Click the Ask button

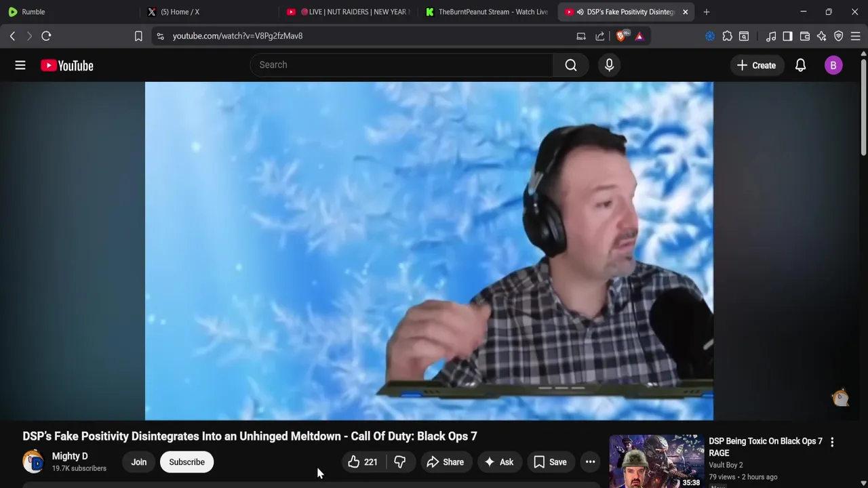498,462
